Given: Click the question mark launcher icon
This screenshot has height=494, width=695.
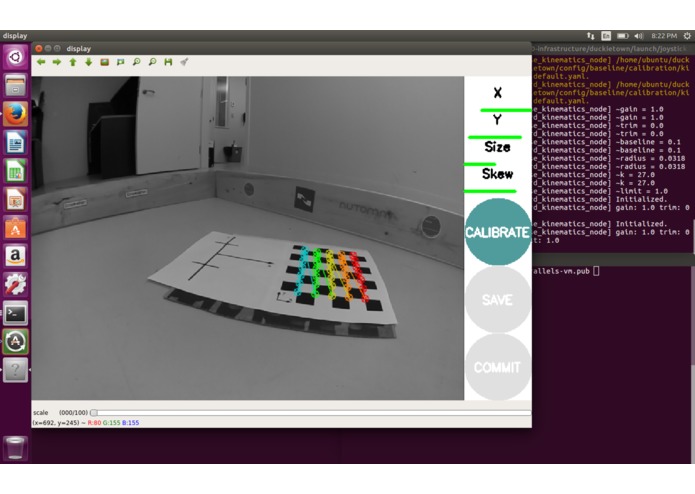Looking at the screenshot, I should pyautogui.click(x=16, y=370).
